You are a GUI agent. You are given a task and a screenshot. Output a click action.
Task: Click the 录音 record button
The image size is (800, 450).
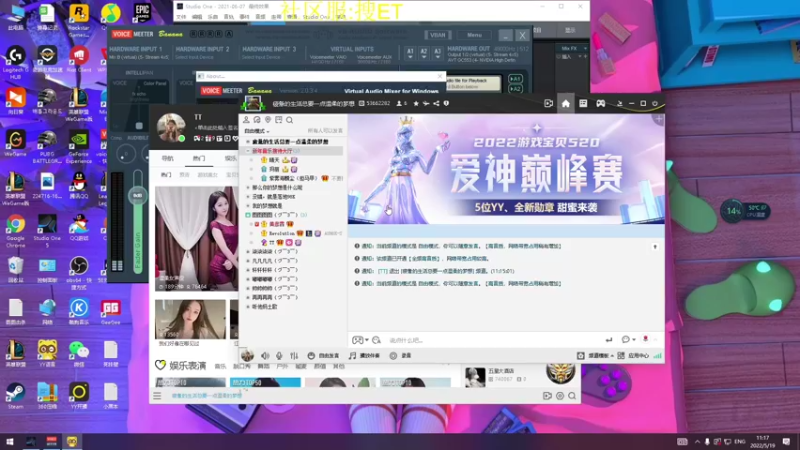tap(401, 356)
